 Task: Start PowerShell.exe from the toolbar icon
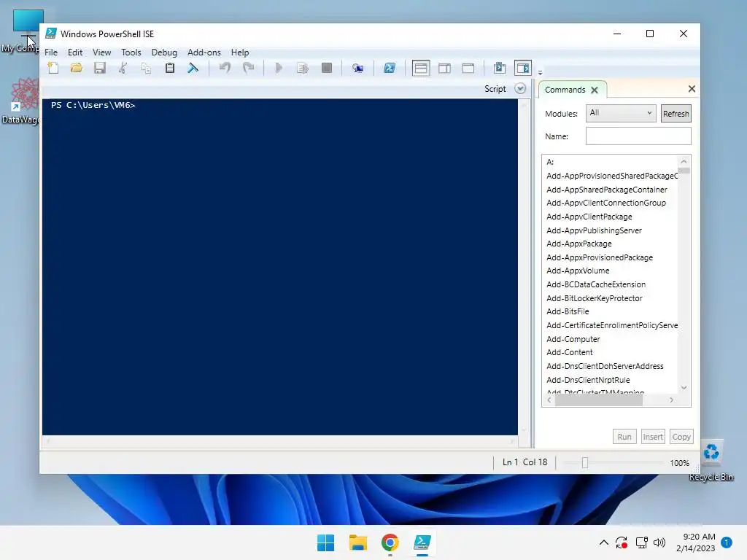(x=390, y=68)
